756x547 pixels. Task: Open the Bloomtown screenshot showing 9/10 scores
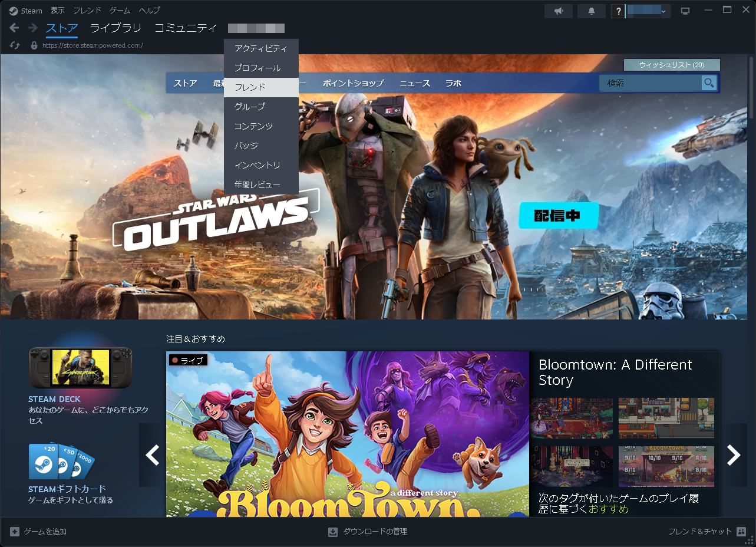coord(666,466)
